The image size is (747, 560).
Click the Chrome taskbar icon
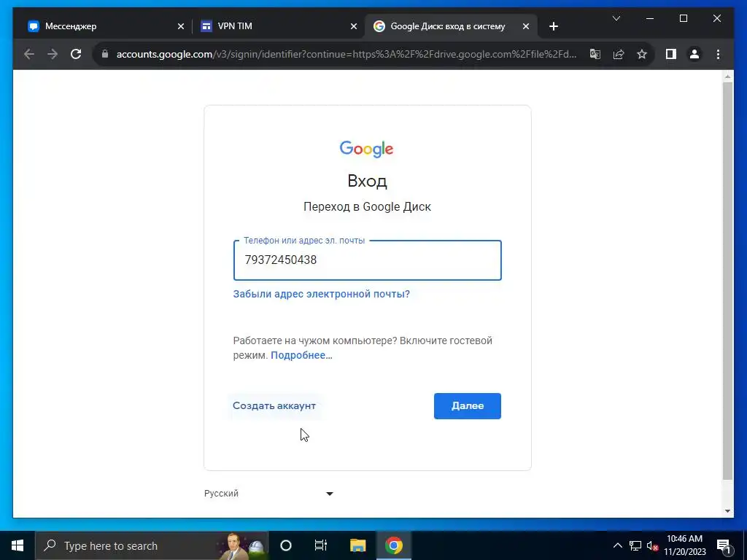(x=393, y=545)
